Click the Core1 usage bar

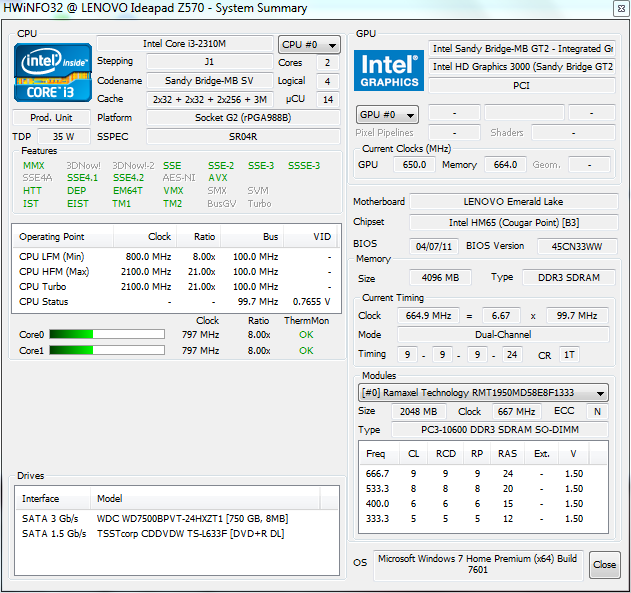[x=107, y=350]
